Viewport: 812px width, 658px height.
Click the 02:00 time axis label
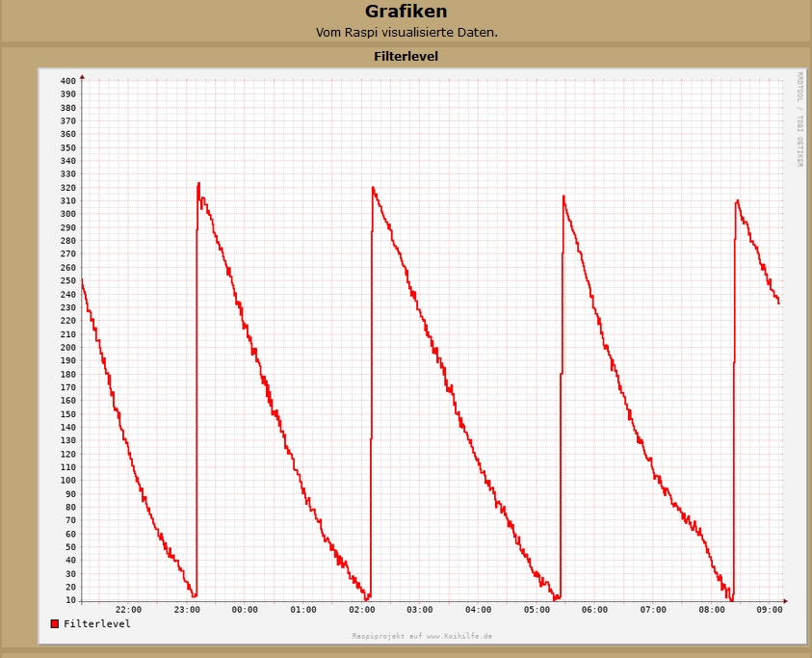pyautogui.click(x=361, y=610)
